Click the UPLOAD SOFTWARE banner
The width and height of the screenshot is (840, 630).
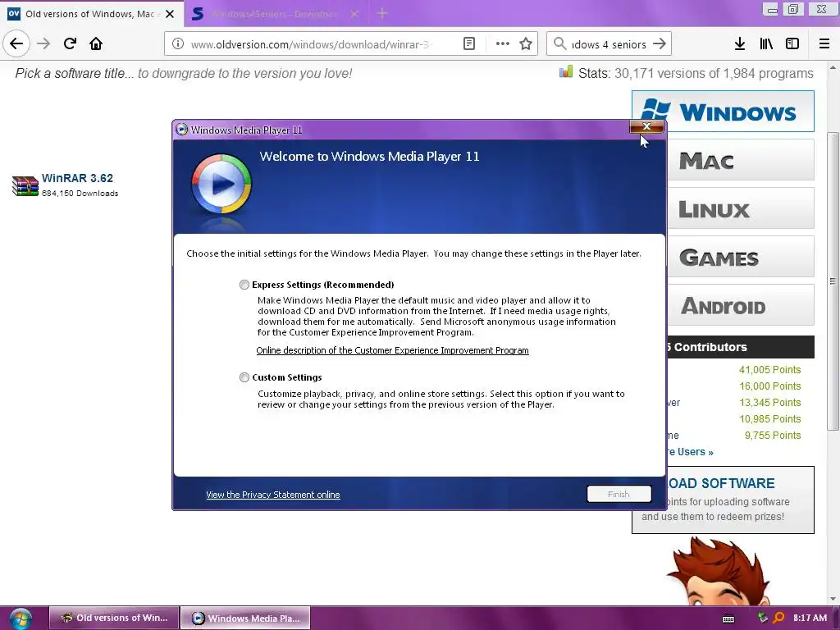point(741,500)
